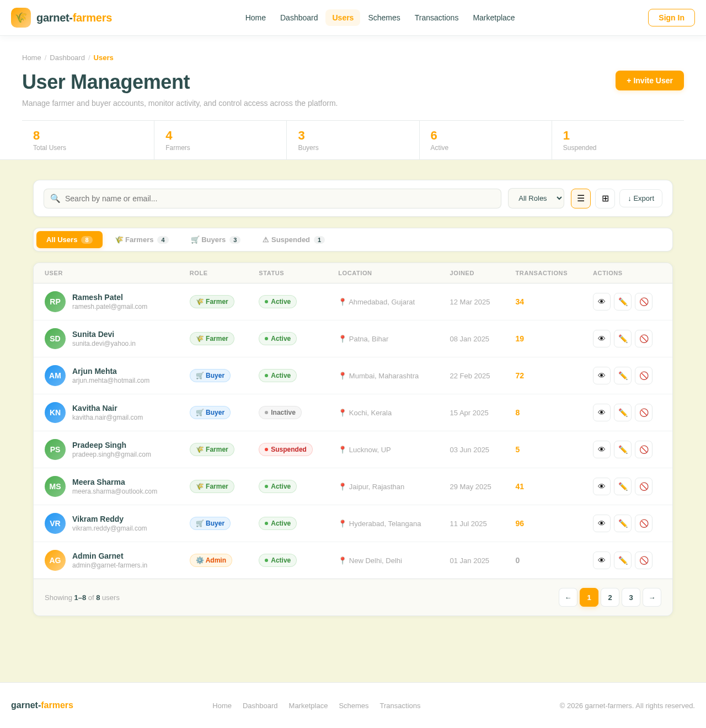
Task: Click ban icon for Pradeep Singh
Action: click(644, 449)
